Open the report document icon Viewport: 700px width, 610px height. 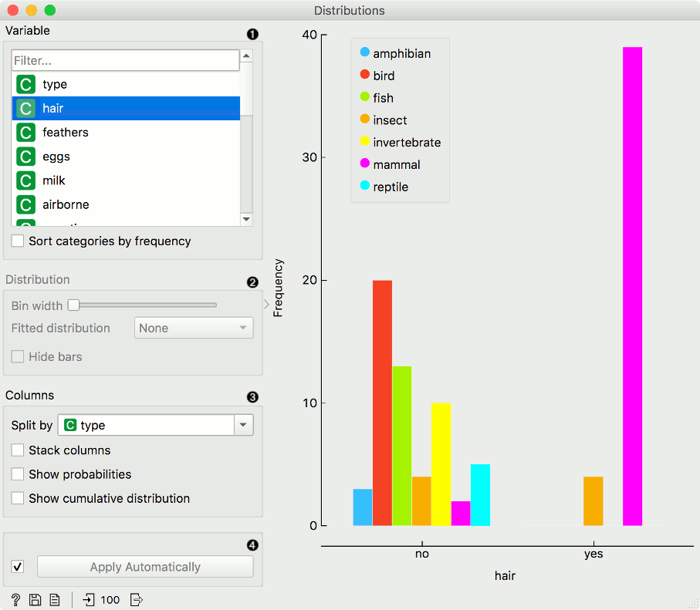coord(55,600)
